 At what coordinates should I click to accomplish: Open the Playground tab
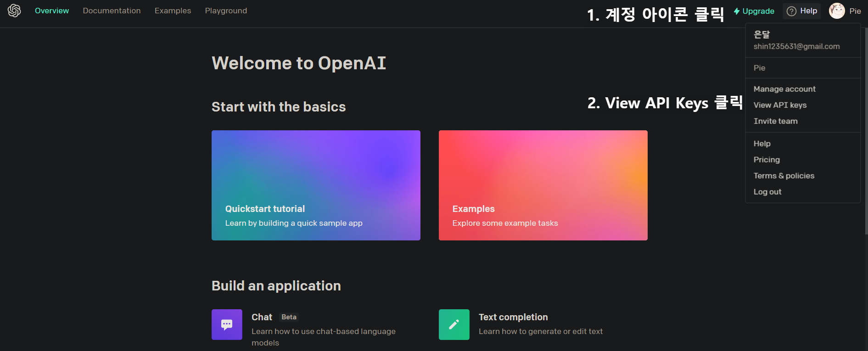(x=226, y=11)
